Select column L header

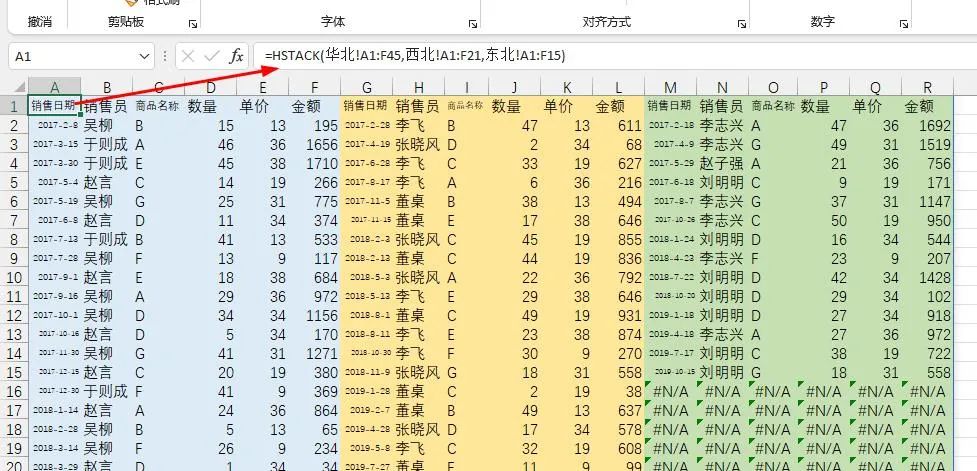click(619, 87)
